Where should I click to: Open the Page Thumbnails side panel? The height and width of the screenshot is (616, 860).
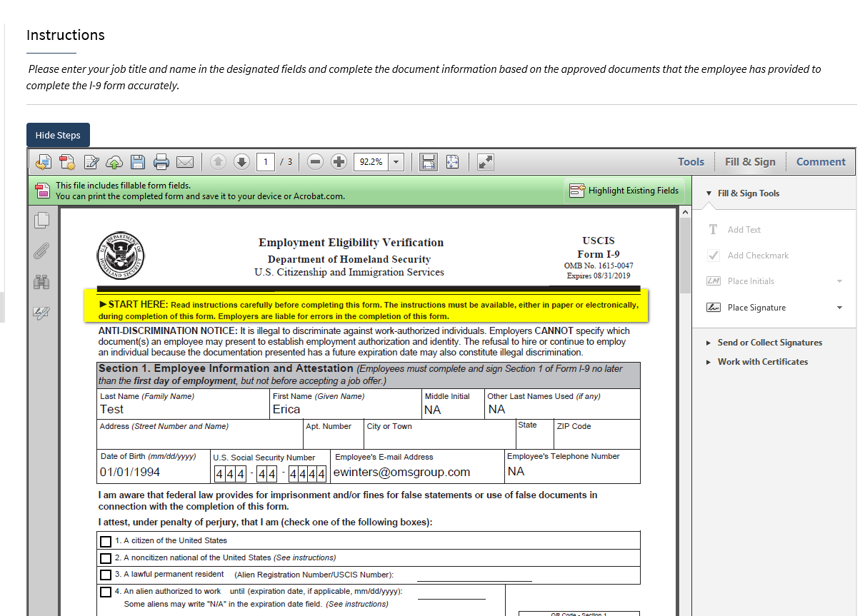click(42, 221)
